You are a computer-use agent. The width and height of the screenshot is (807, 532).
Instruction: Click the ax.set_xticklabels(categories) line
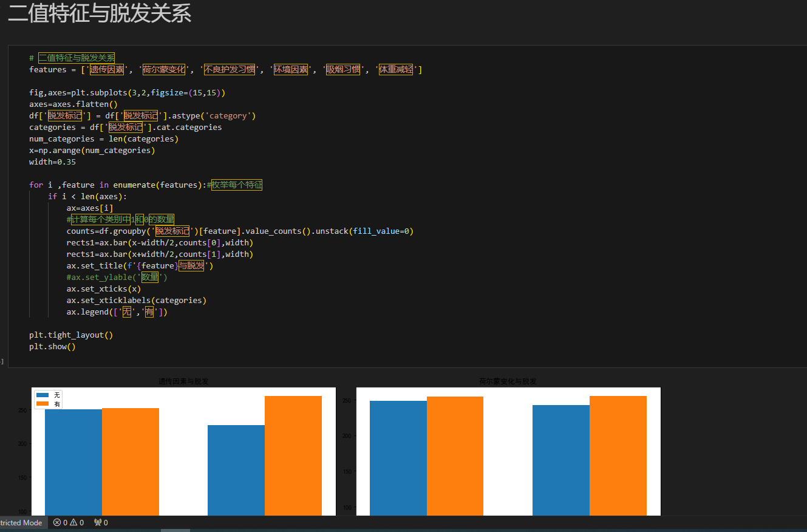pos(137,300)
